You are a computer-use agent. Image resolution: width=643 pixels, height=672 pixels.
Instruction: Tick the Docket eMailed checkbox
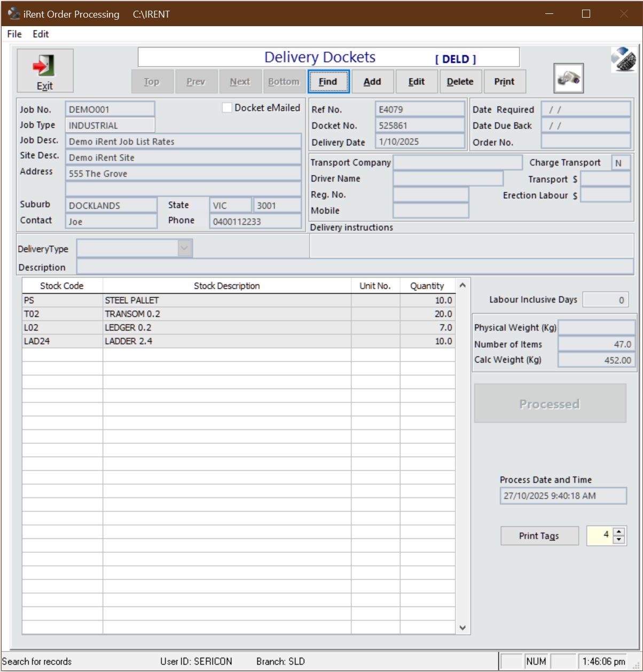tap(227, 108)
